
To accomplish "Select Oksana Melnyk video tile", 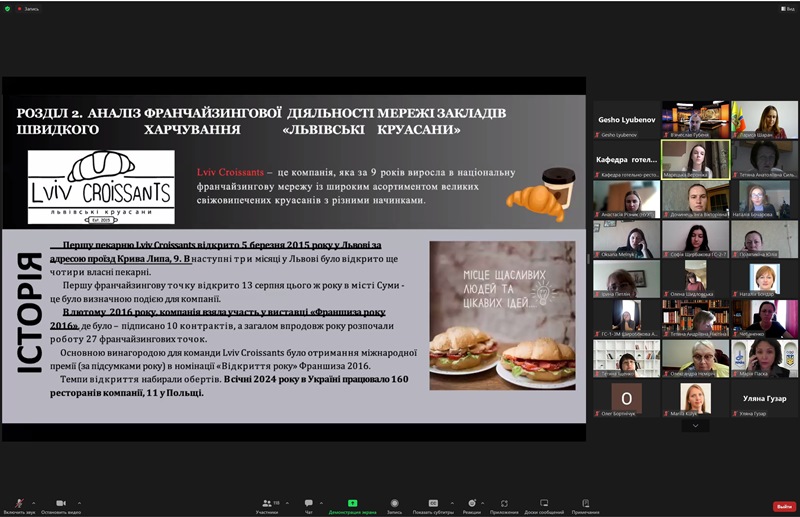I will click(627, 239).
